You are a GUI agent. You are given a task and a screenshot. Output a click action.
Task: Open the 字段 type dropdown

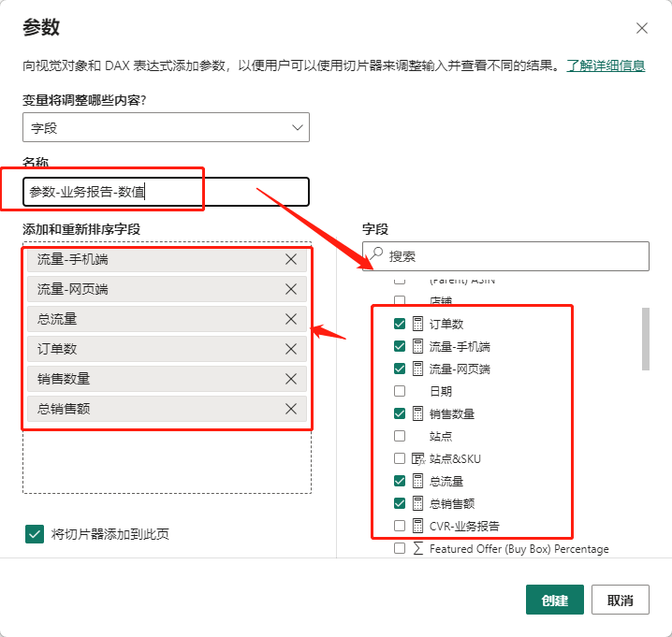(x=166, y=127)
